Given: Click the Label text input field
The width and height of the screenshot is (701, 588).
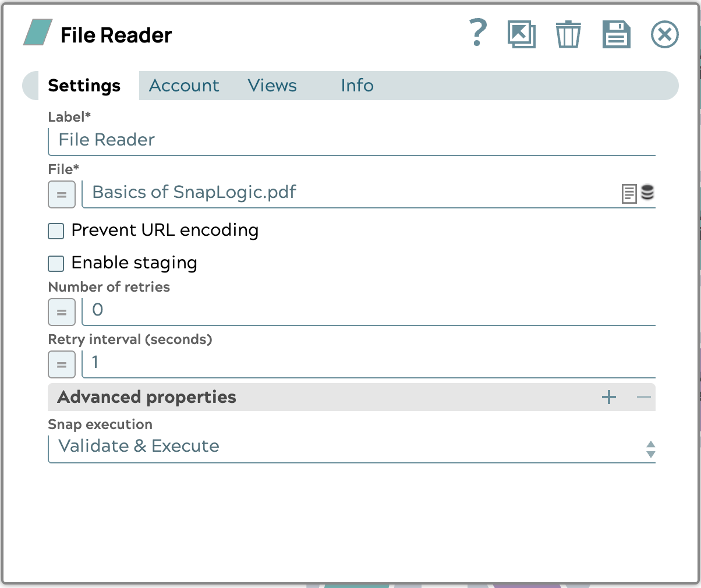Looking at the screenshot, I should pyautogui.click(x=351, y=140).
